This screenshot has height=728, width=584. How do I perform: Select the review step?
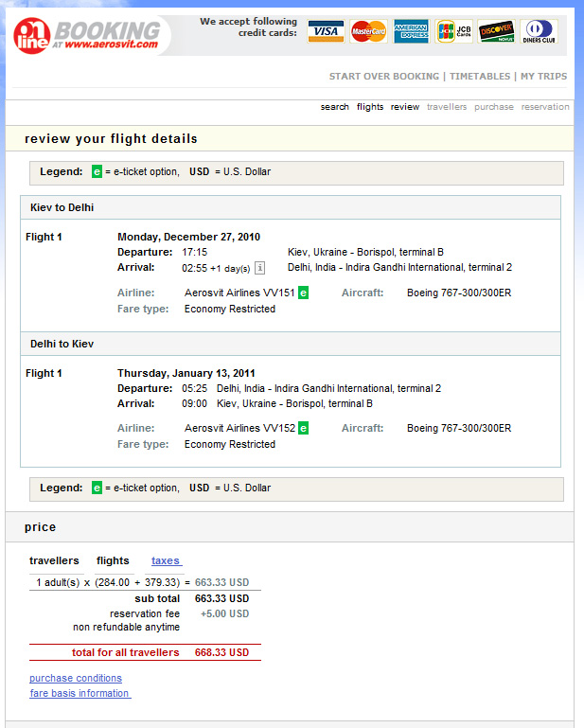pyautogui.click(x=404, y=107)
